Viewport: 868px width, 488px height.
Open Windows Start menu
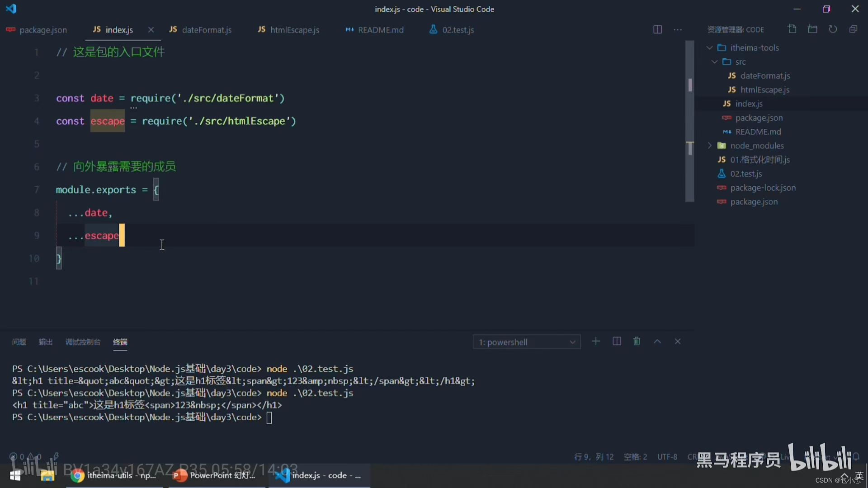point(15,475)
